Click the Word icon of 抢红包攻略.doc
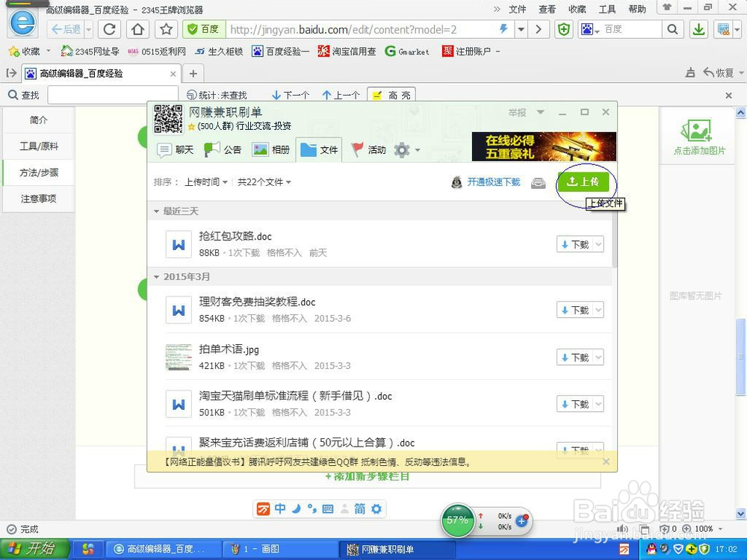This screenshot has height=560, width=747. [179, 244]
